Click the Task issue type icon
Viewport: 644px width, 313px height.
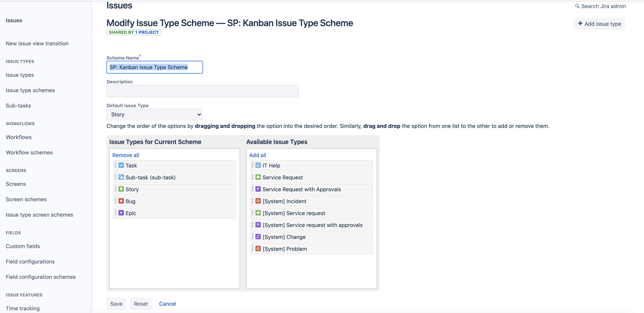point(121,165)
